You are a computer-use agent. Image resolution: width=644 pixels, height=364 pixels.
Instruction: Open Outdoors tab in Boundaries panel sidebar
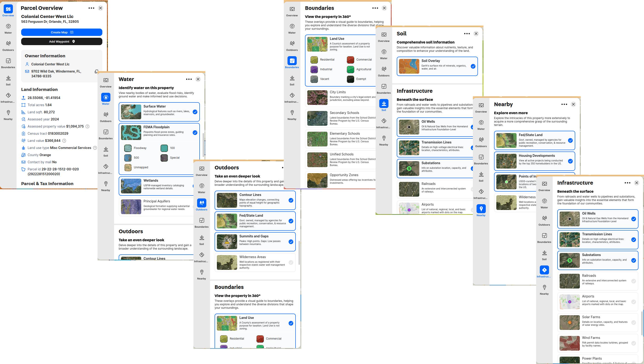pyautogui.click(x=292, y=46)
